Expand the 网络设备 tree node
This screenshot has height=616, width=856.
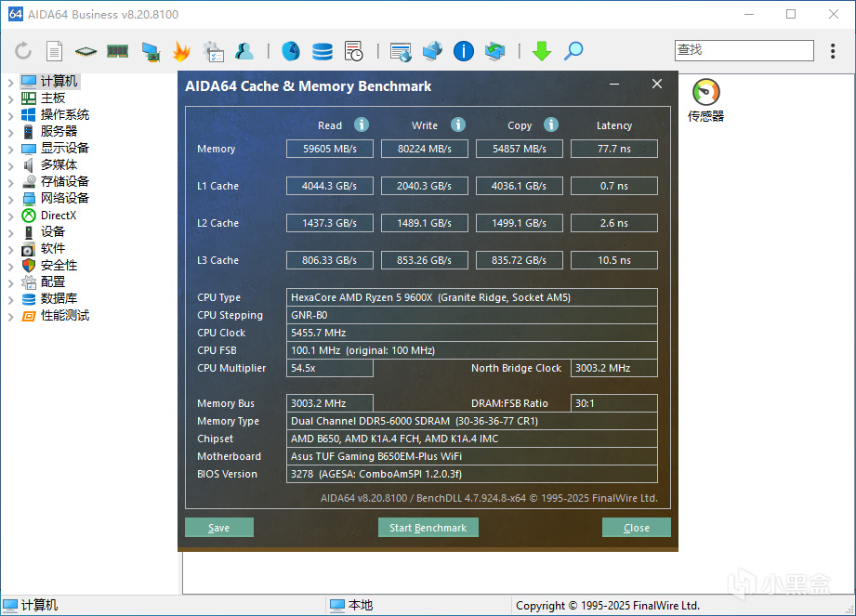[10, 199]
